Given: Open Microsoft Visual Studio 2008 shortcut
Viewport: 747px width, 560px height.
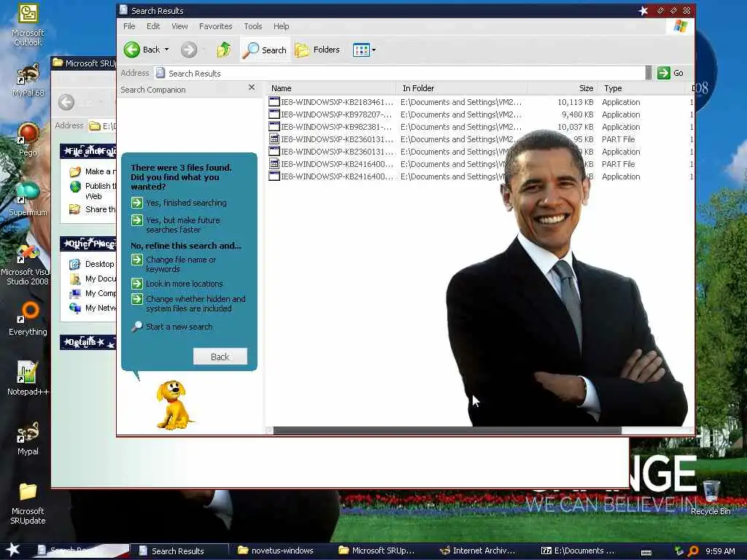Looking at the screenshot, I should tap(27, 265).
